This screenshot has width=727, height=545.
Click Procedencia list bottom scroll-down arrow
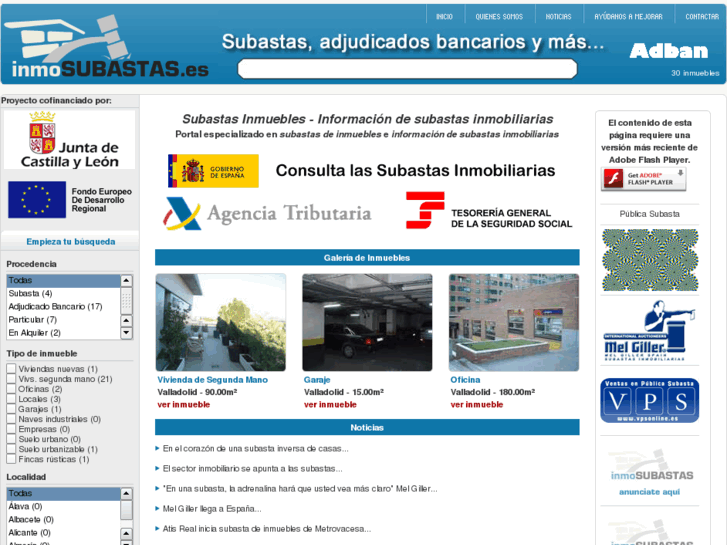[x=126, y=333]
